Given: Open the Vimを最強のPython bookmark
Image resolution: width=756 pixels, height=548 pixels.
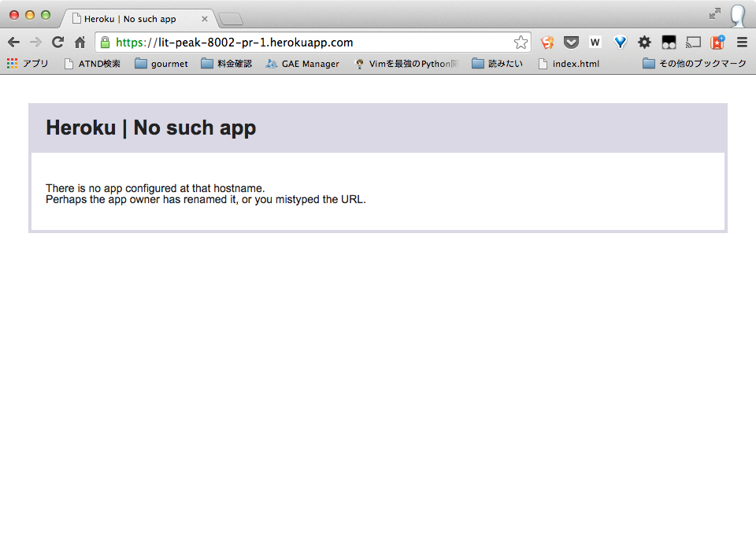Looking at the screenshot, I should [406, 64].
